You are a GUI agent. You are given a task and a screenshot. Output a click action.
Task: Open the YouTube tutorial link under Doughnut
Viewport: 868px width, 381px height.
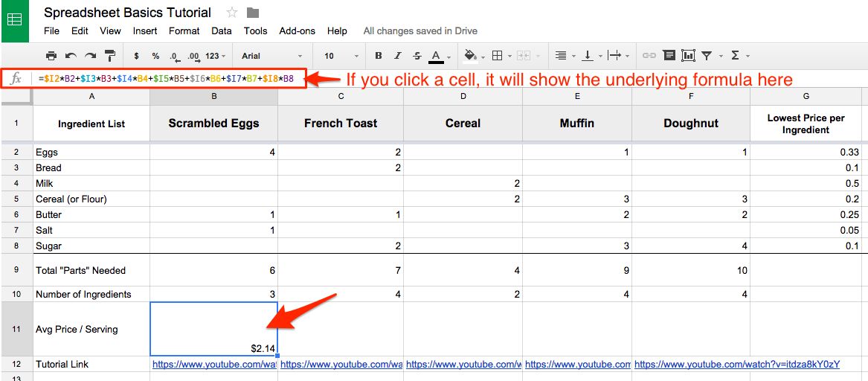(736, 365)
